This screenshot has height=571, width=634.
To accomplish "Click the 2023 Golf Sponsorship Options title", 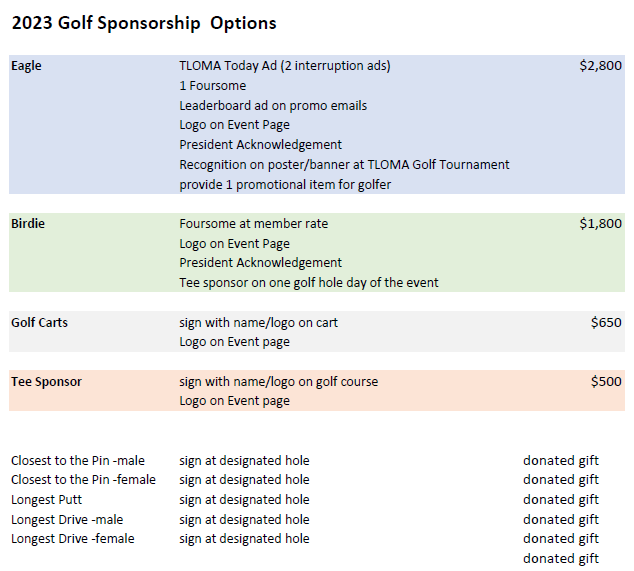I will tap(143, 23).
